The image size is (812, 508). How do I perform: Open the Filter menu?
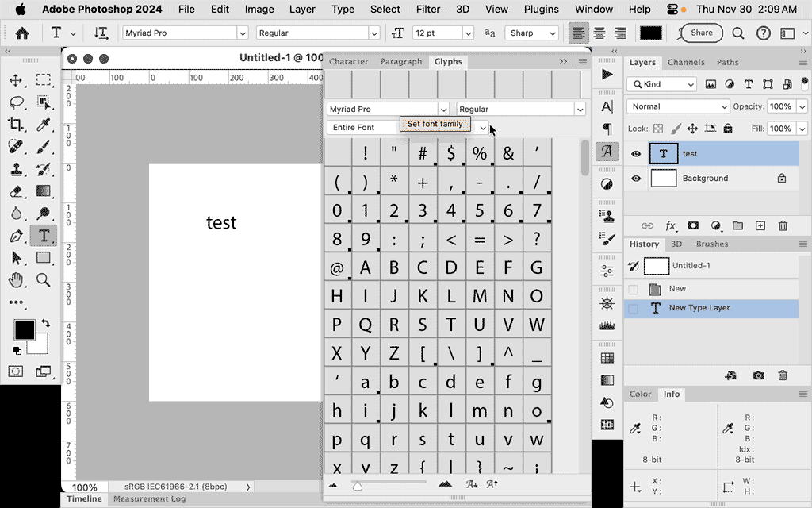tap(428, 10)
